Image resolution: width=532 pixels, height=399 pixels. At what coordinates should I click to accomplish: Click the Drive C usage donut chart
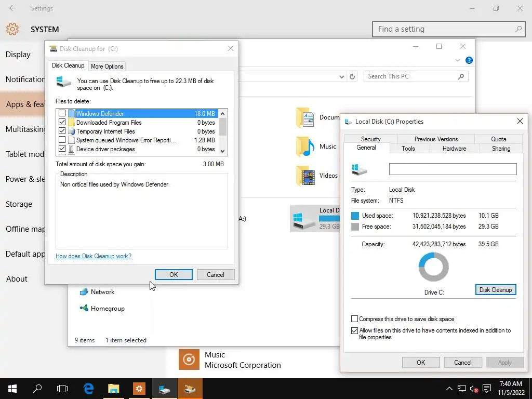(434, 267)
